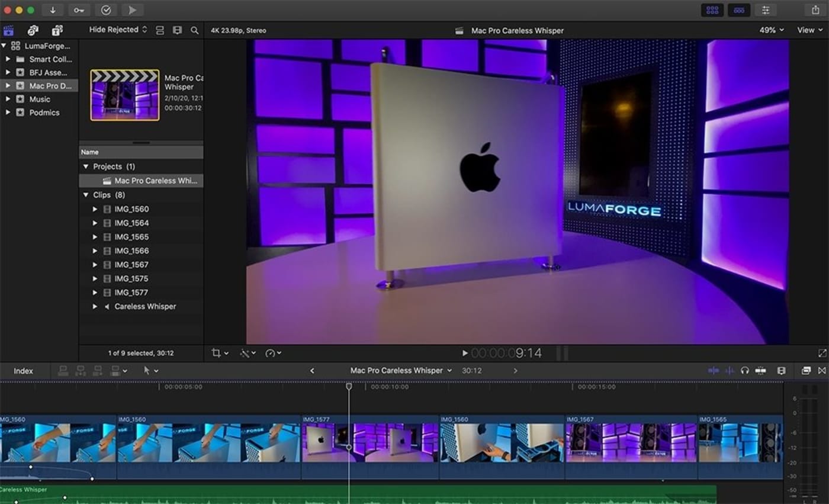Click the timeline playhead handle
The width and height of the screenshot is (829, 504).
coord(349,386)
